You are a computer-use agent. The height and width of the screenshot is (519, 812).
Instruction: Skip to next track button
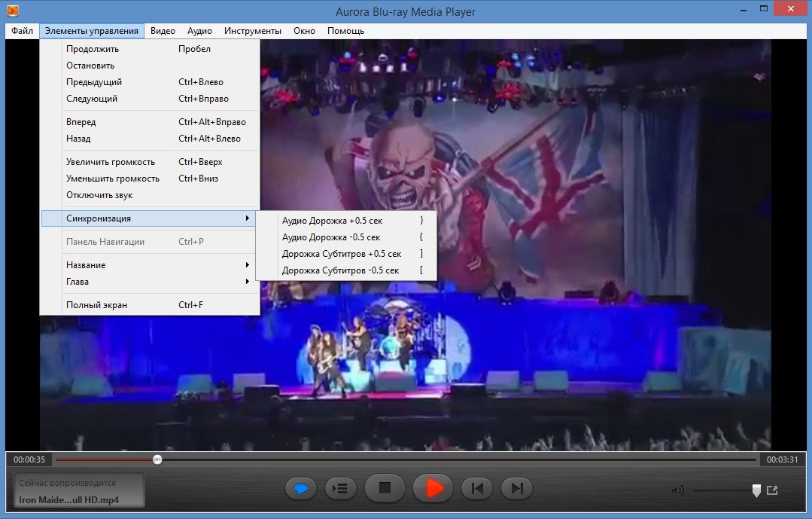point(516,488)
